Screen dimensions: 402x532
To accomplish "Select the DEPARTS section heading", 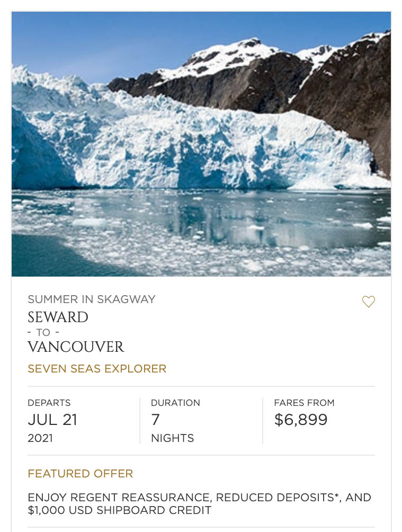I will point(49,403).
